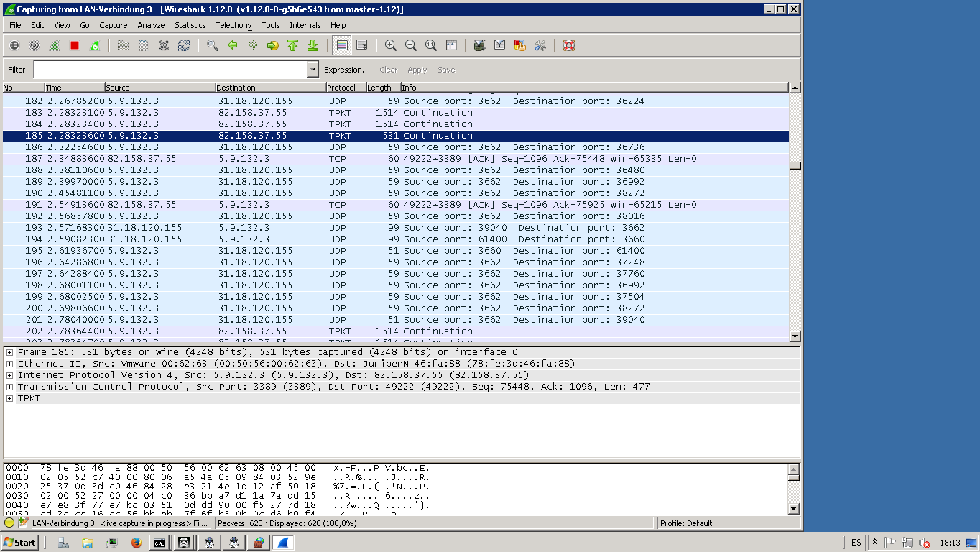Click the packet list scroll down arrow
The image size is (980, 552).
(795, 336)
